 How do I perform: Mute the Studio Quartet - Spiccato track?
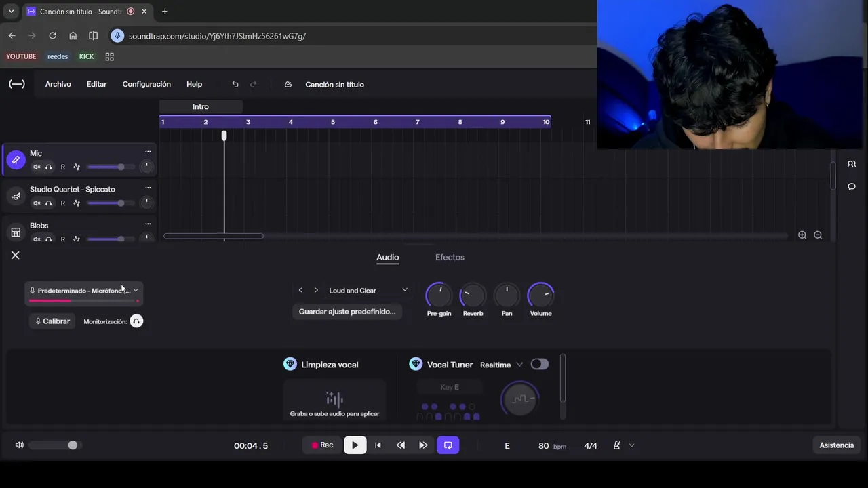click(x=37, y=203)
